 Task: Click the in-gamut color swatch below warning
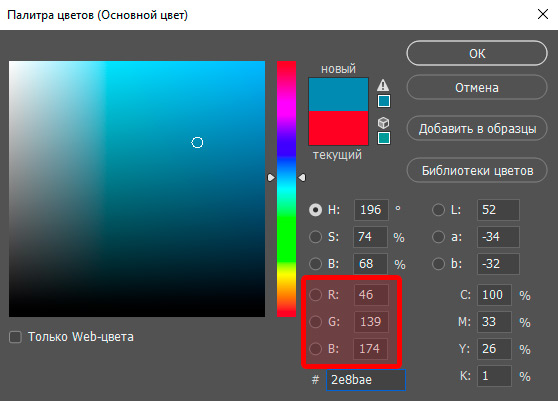click(384, 101)
